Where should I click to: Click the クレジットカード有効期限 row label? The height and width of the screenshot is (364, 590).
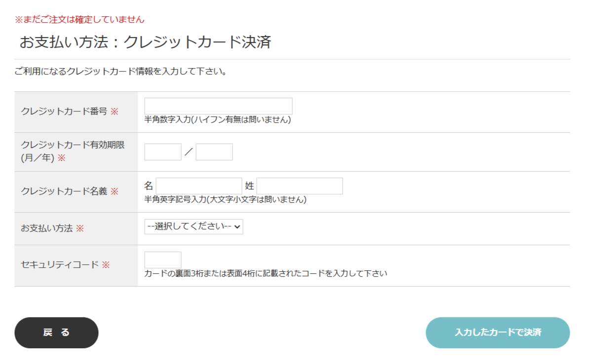73,145
